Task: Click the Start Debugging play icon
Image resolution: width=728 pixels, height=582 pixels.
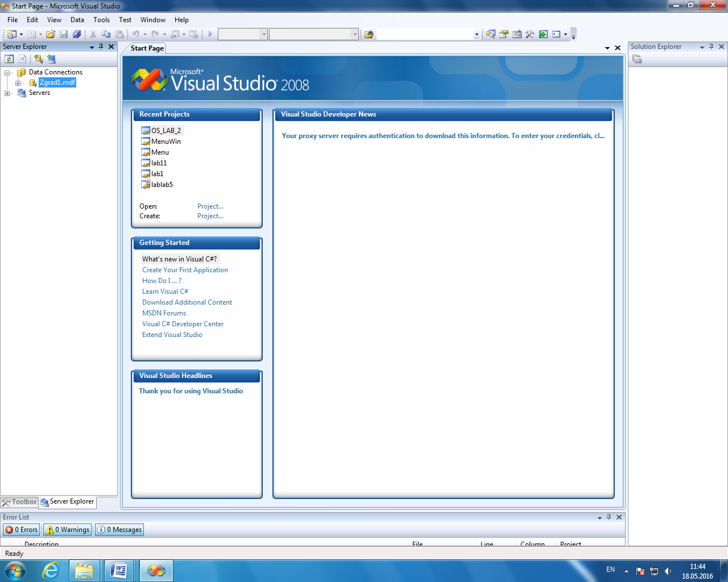Action: pyautogui.click(x=210, y=34)
